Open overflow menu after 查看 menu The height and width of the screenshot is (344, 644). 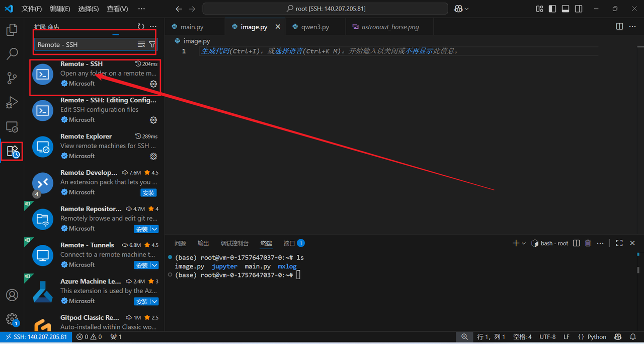pyautogui.click(x=141, y=9)
